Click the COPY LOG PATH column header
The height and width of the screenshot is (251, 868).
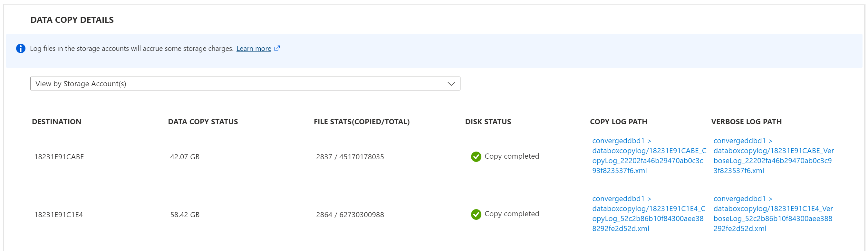point(618,122)
